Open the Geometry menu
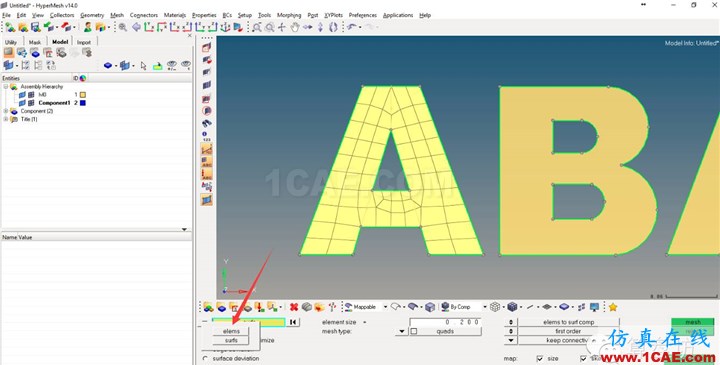 (92, 15)
